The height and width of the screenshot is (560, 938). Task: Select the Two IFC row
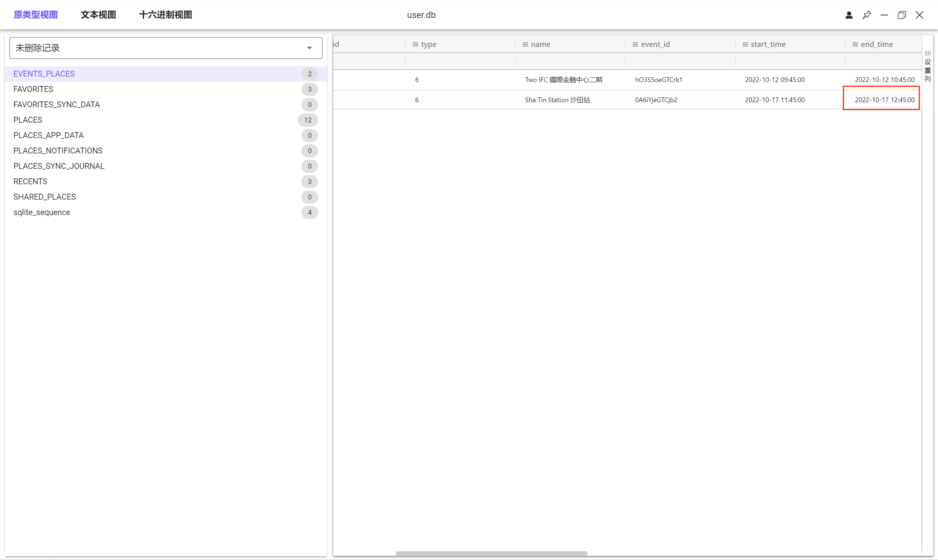point(563,79)
